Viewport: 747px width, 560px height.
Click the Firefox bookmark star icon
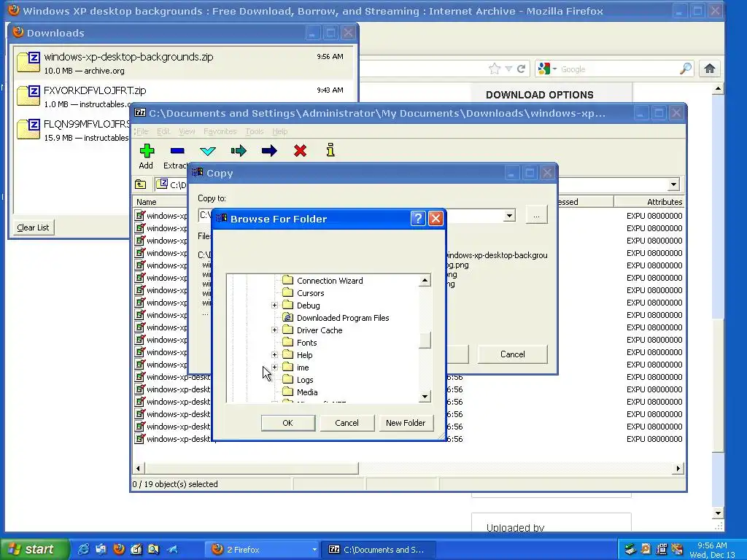pos(495,69)
